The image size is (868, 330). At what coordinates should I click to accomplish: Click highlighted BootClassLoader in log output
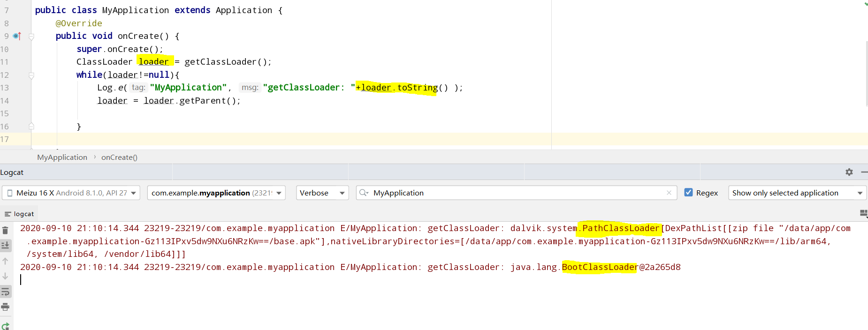pos(600,267)
